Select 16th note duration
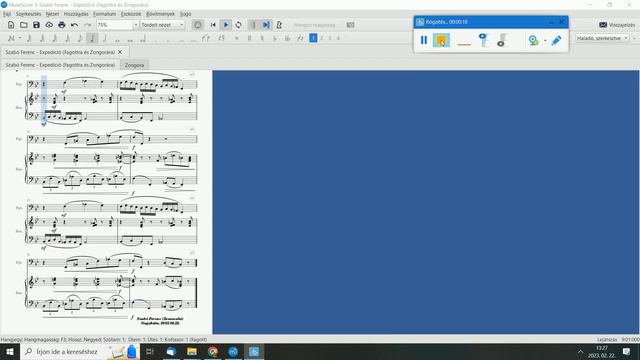Viewport: 640px width, 360px height. pos(67,38)
